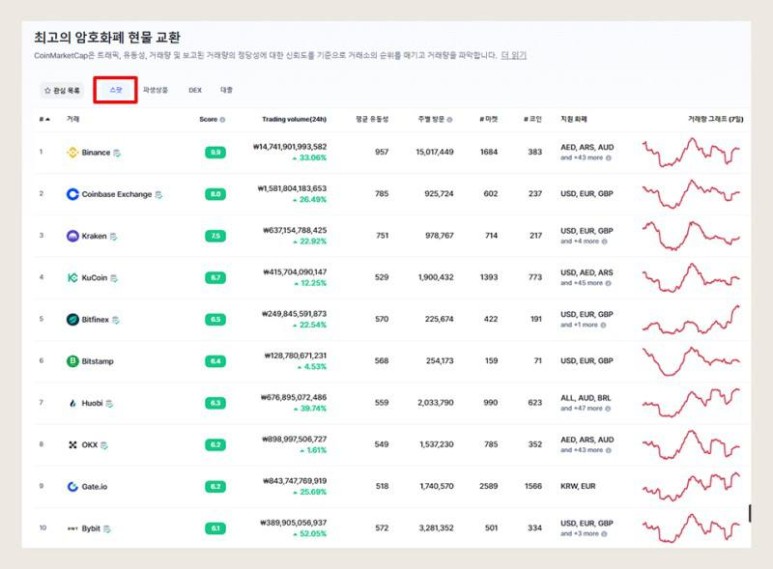Sort by # coins (# 코인) header
The image size is (773, 569).
point(533,119)
